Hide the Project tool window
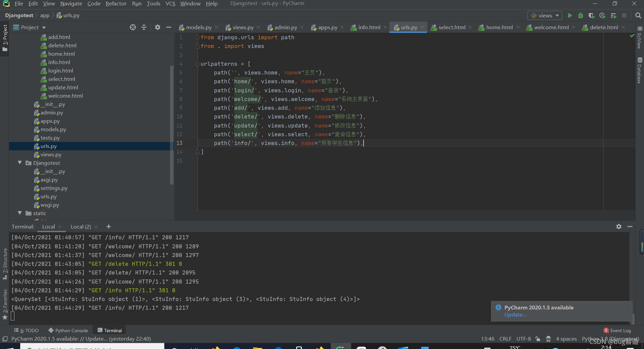 tap(168, 27)
